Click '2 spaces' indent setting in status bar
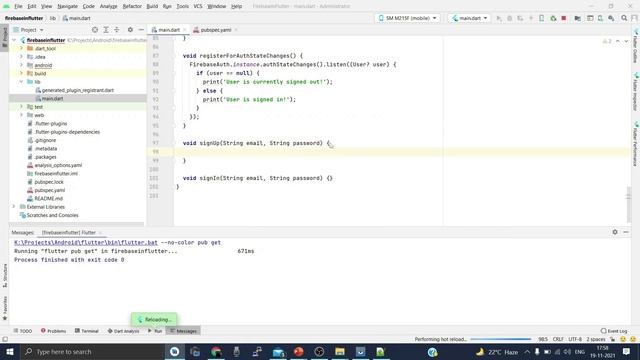 point(596,339)
